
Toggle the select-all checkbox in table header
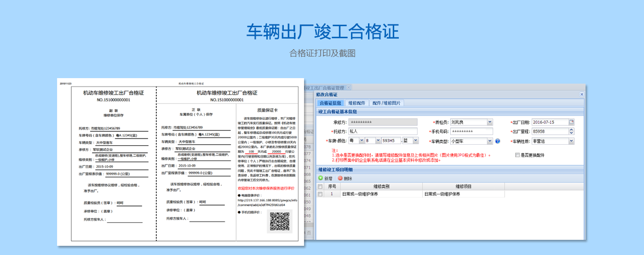tap(320, 187)
